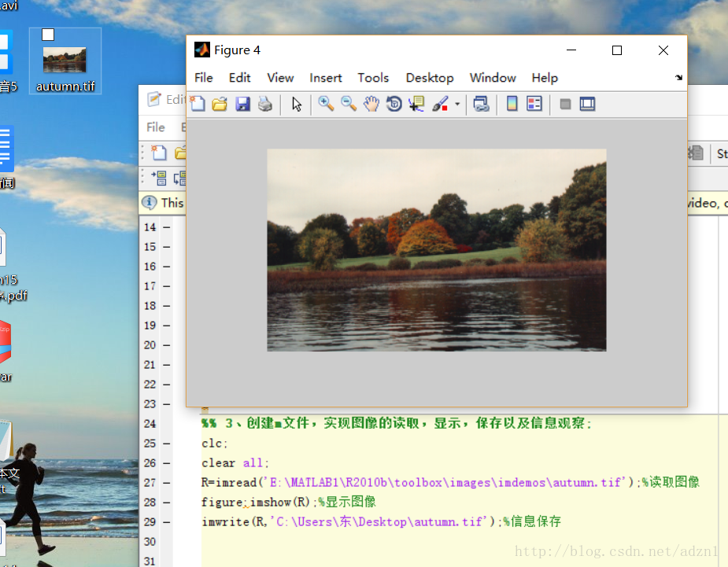728x567 pixels.
Task: Set breakpoint dash on line 29
Action: pyautogui.click(x=167, y=522)
